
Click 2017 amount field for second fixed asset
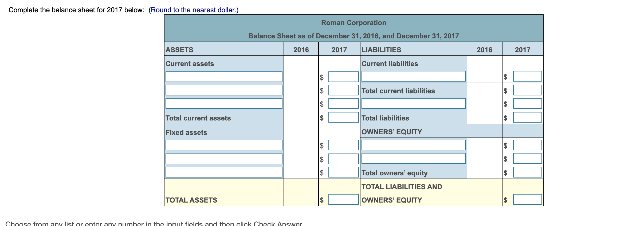click(x=343, y=159)
